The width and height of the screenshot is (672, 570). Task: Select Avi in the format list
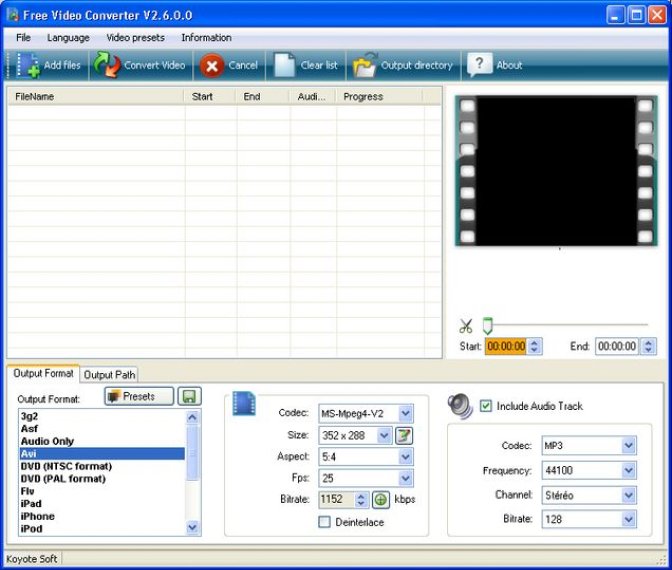102,453
